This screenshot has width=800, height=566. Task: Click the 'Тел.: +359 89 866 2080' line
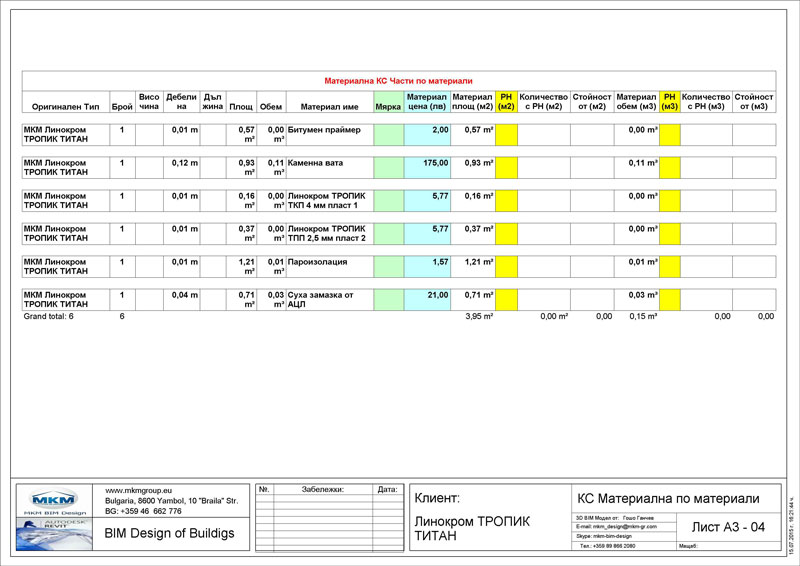click(x=607, y=546)
